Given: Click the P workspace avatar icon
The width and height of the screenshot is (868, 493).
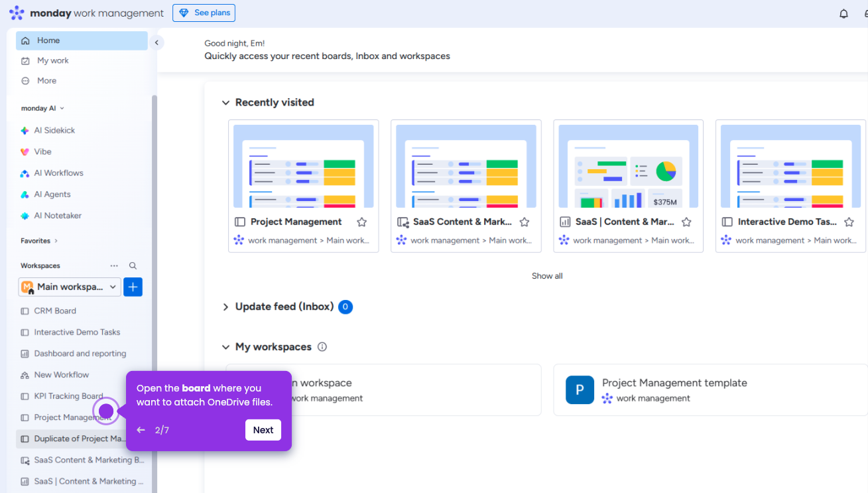Looking at the screenshot, I should click(580, 390).
